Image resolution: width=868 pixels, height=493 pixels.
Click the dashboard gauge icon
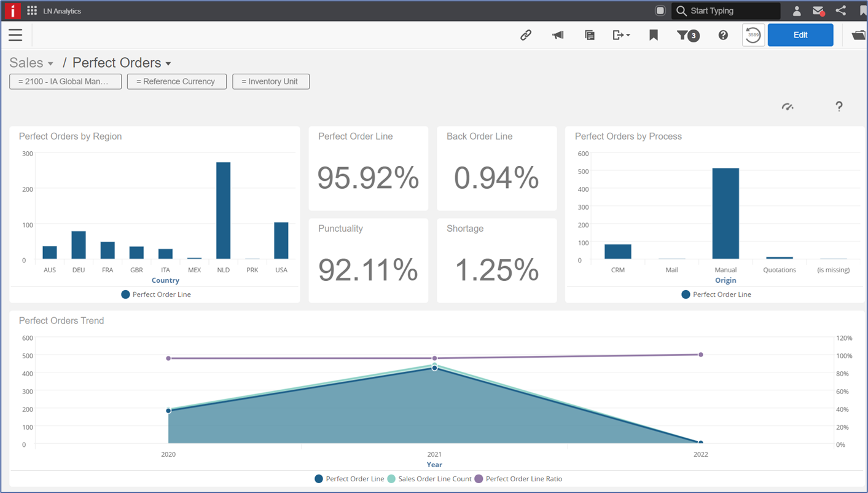click(788, 106)
